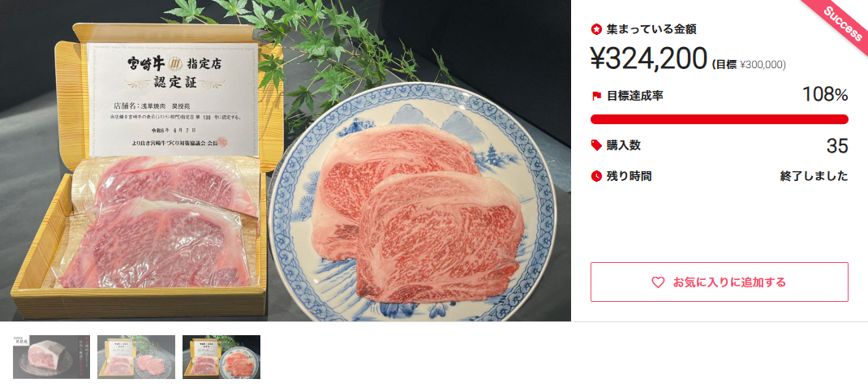Click the 終了しました status text
Viewport: 868px width, 392px height.
point(814,177)
